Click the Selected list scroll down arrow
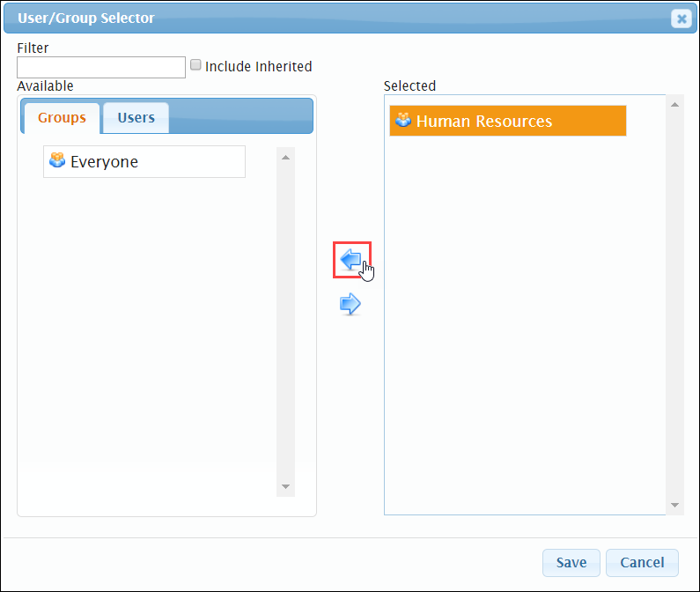 [675, 505]
